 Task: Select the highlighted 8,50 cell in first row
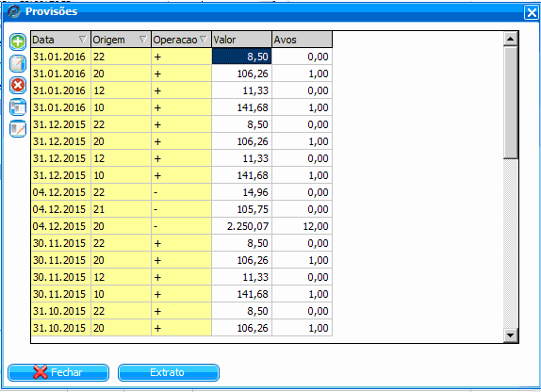tap(241, 57)
